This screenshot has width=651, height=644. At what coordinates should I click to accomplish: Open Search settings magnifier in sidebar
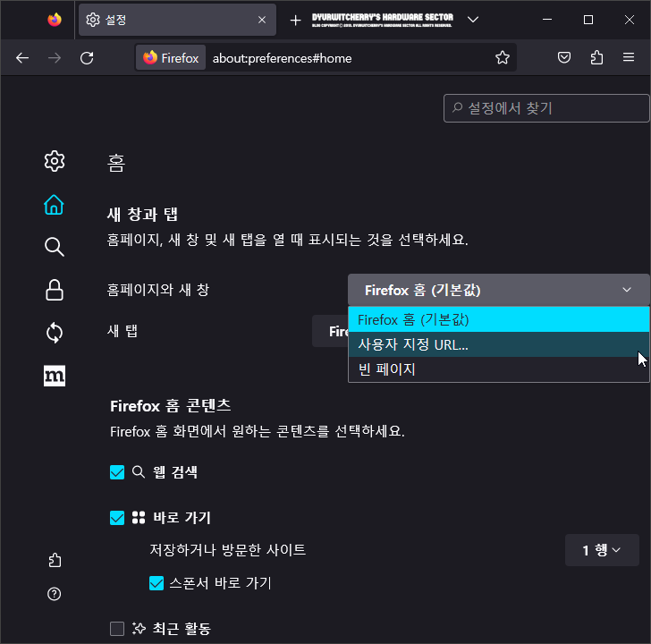pos(54,247)
